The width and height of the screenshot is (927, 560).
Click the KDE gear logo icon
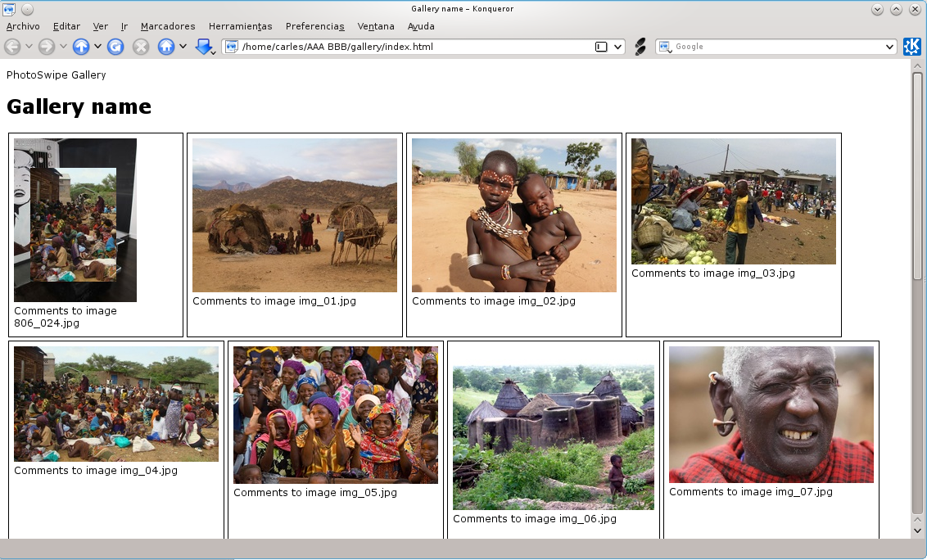pyautogui.click(x=911, y=46)
